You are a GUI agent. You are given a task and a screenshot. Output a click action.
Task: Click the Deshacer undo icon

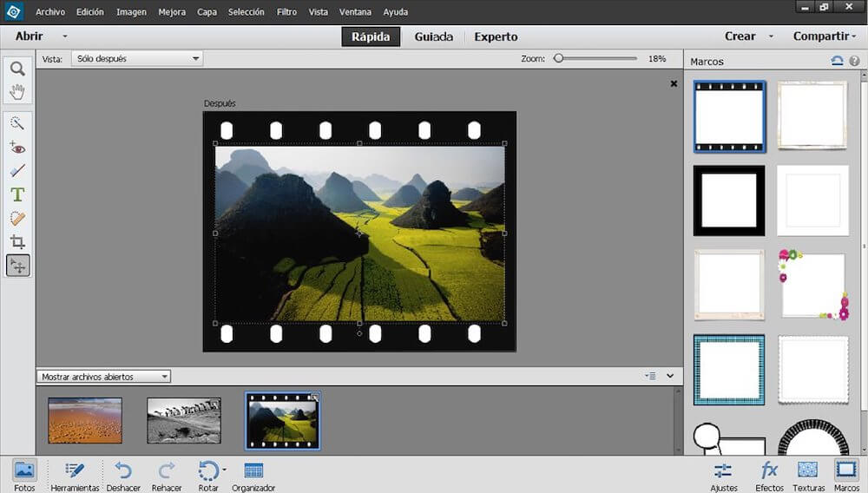123,470
